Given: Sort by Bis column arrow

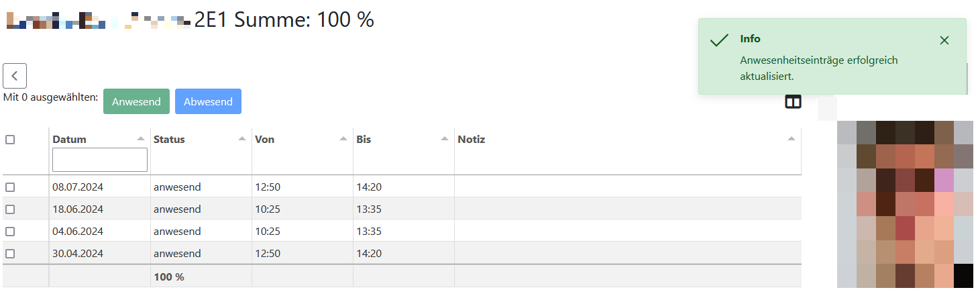Looking at the screenshot, I should [445, 138].
